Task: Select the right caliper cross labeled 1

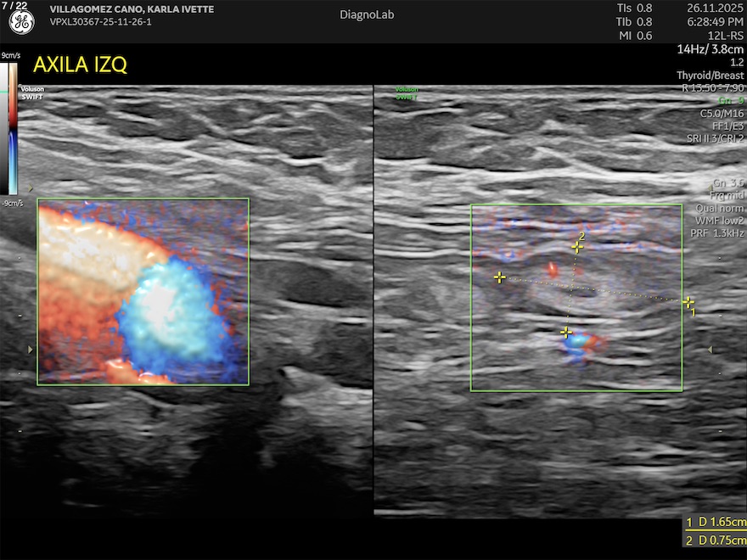Action: point(688,302)
